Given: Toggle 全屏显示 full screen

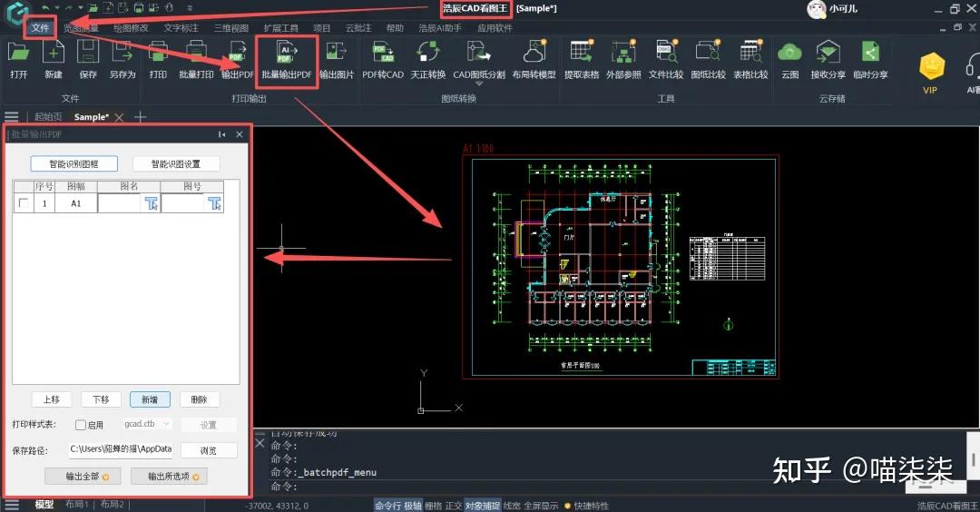Looking at the screenshot, I should pyautogui.click(x=541, y=506).
